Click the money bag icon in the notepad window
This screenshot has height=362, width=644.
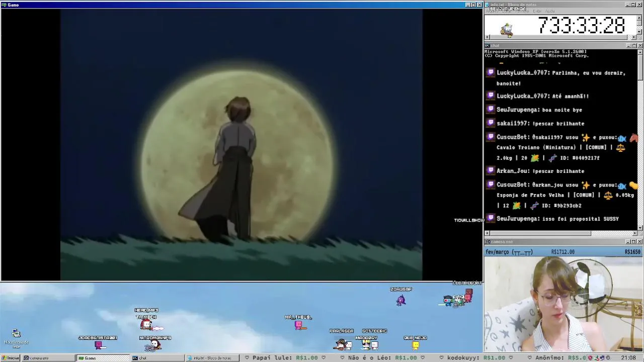click(x=507, y=29)
